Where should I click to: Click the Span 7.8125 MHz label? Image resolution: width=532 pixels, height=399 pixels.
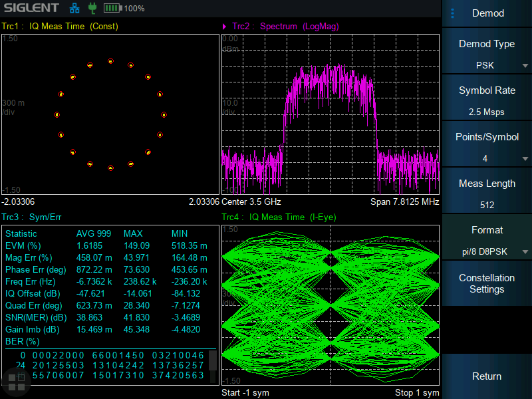coord(404,201)
